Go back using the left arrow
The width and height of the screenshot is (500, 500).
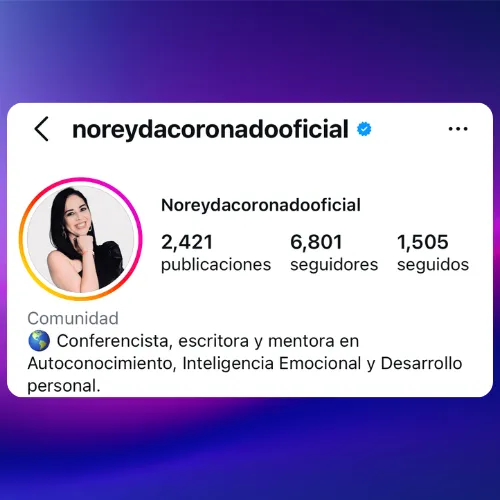click(x=42, y=129)
